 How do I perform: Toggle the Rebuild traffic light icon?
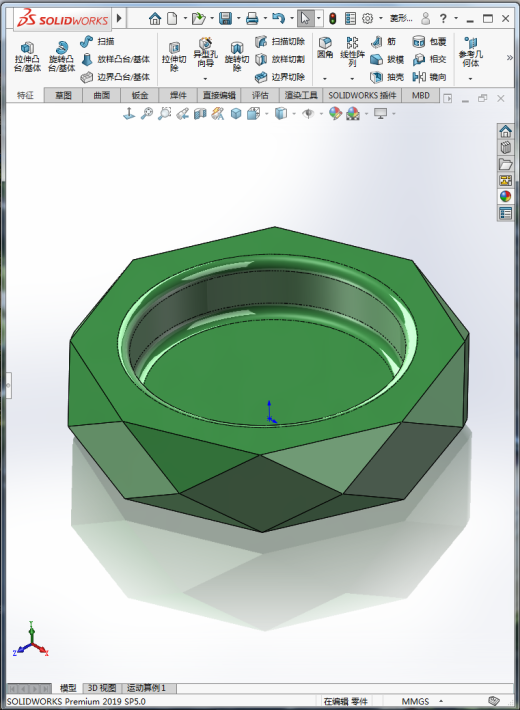tap(332, 19)
